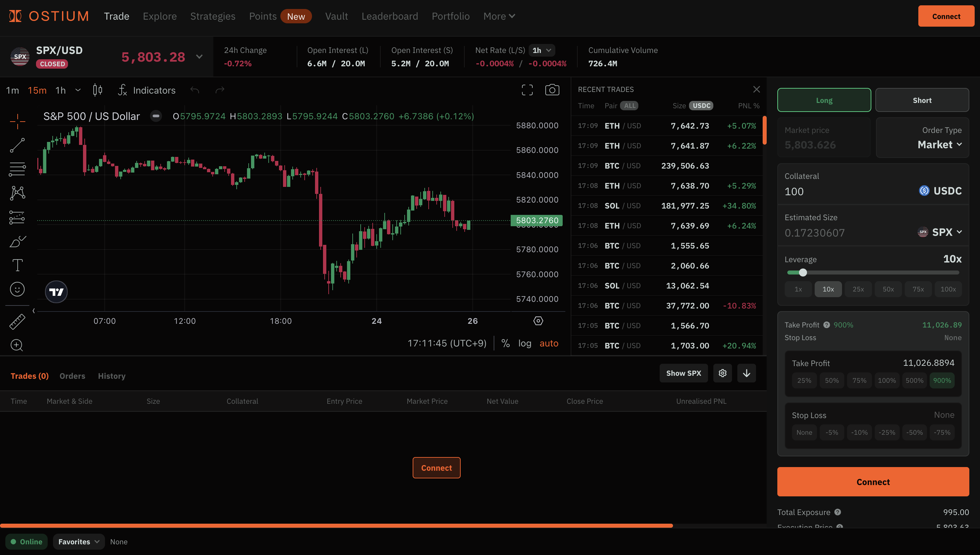980x555 pixels.
Task: Open the Leaderboard page
Action: point(390,16)
